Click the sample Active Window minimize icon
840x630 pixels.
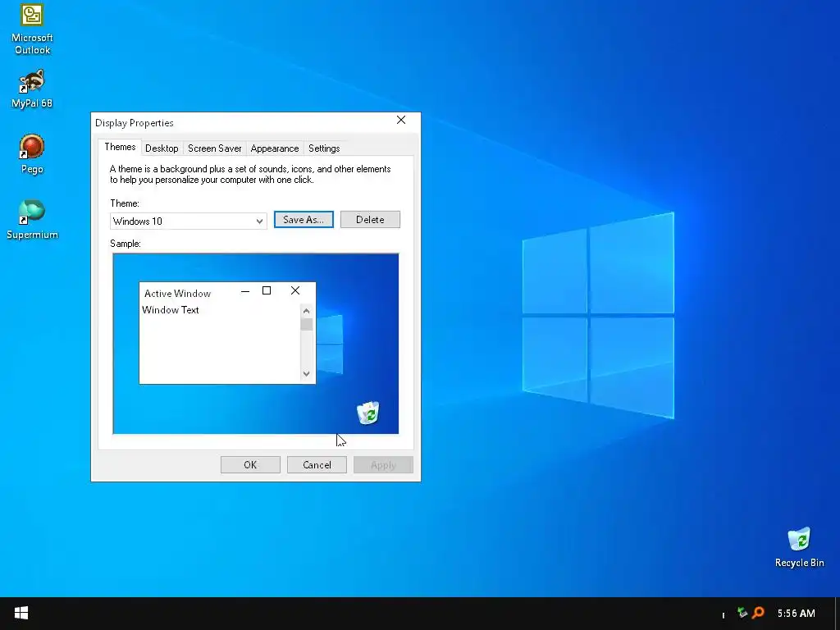[245, 291]
